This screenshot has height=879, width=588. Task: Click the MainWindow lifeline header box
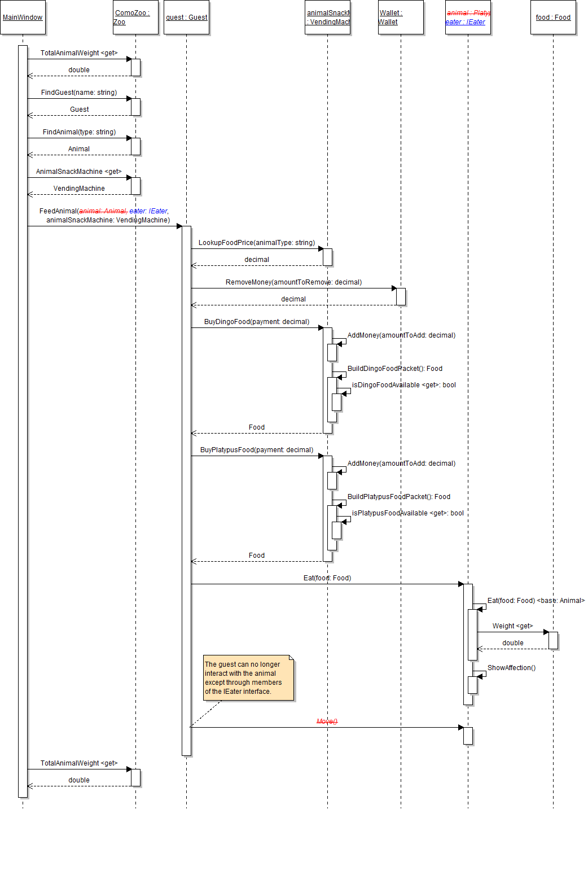[x=23, y=18]
